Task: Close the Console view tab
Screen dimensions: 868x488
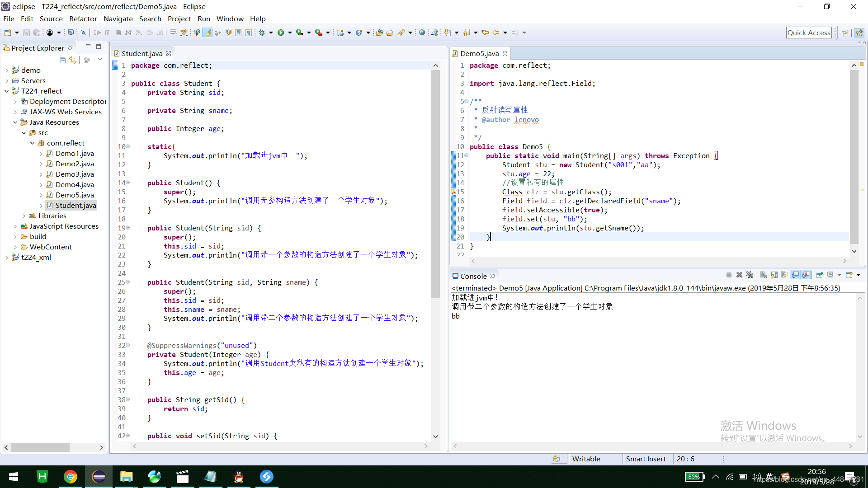Action: pyautogui.click(x=493, y=276)
